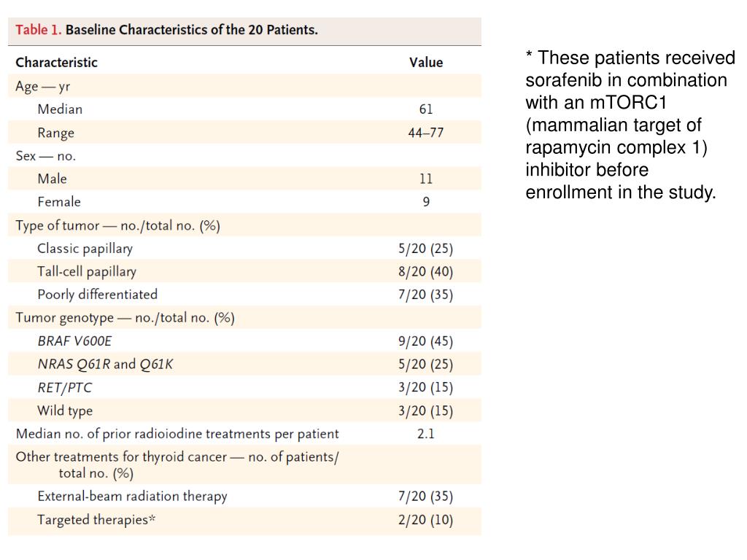This screenshot has height=560, width=747.
Task: Select NRAS Q61R and Q61K row
Action: [x=244, y=364]
